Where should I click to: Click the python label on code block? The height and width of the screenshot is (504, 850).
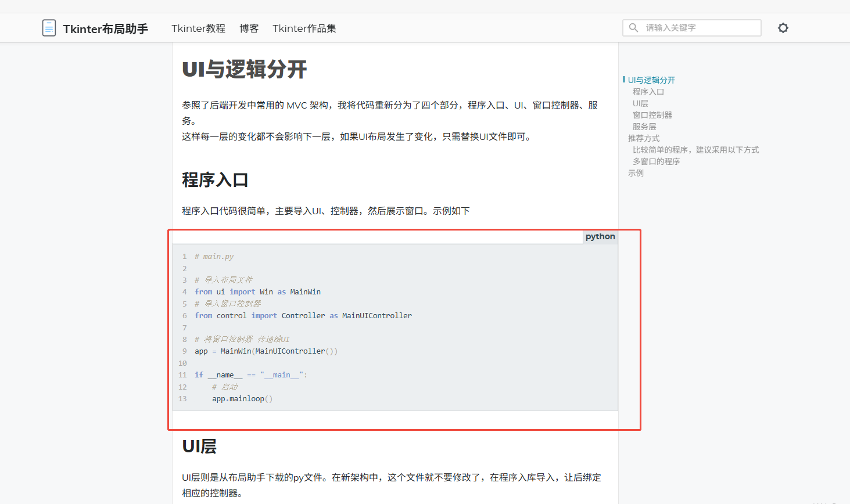coord(600,236)
